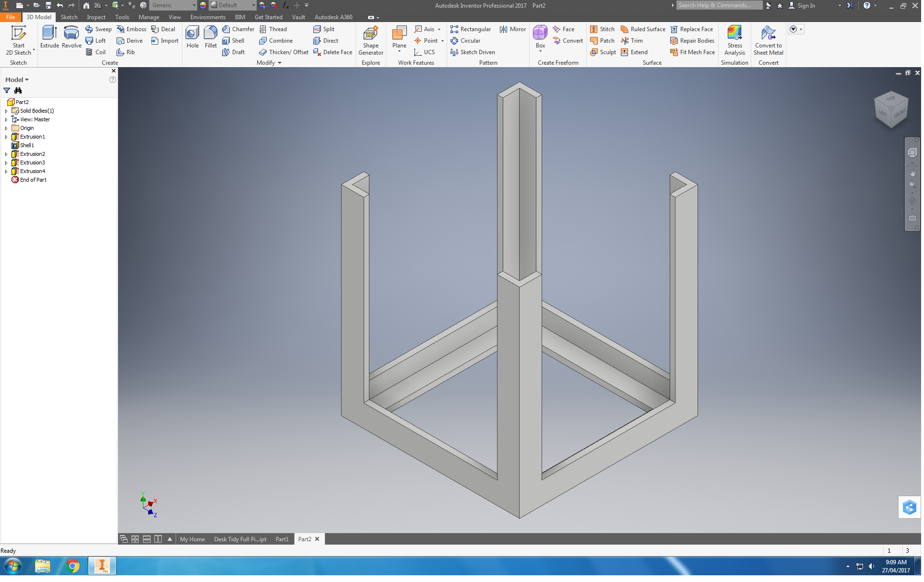
Task: Choose the Loft tool
Action: [x=96, y=41]
